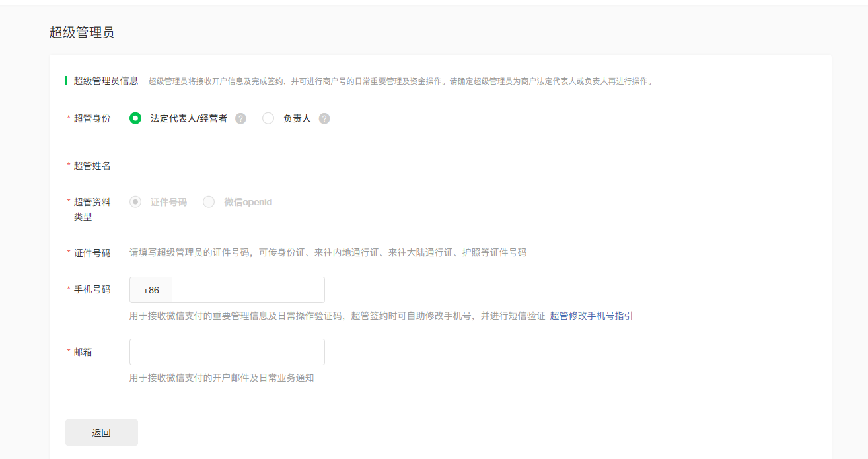Click help icon beside 法定代表人/经营者
Screen dimensions: 868x459
pyautogui.click(x=240, y=118)
